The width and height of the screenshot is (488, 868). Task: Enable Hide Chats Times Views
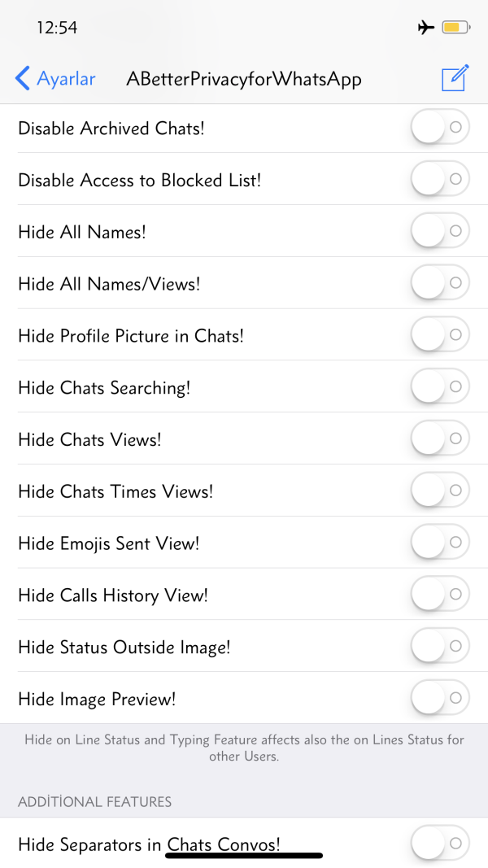coord(440,491)
